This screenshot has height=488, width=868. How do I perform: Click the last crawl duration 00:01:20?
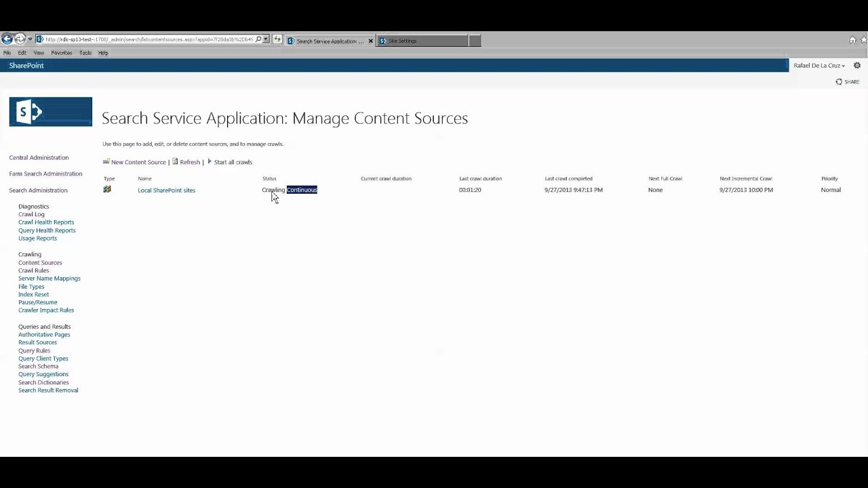470,190
